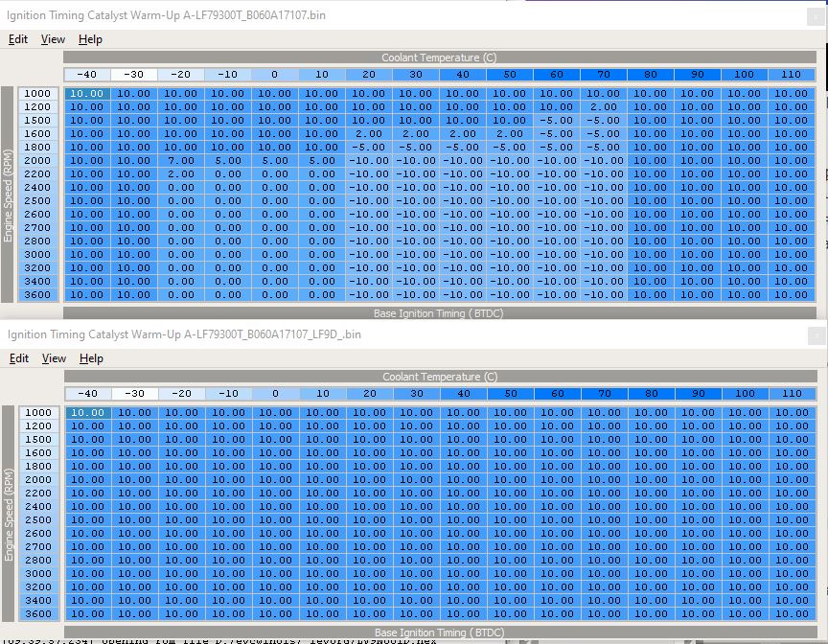This screenshot has width=828, height=644.
Task: Select 0.00 cell at 3600 RPM, 10 C in top table
Action: 322,294
